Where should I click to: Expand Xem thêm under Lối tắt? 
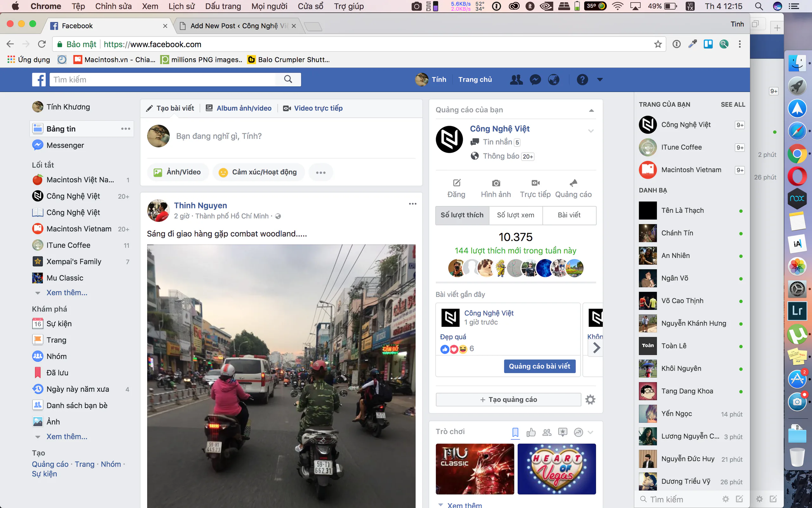tap(67, 293)
